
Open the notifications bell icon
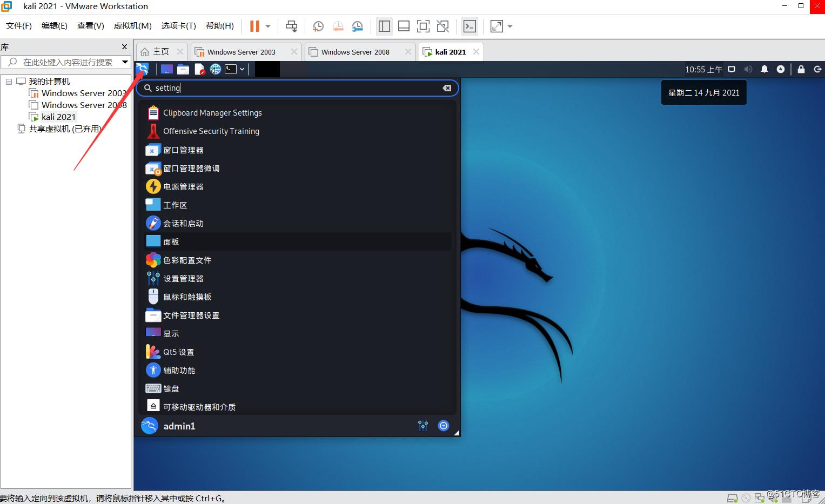tap(764, 69)
